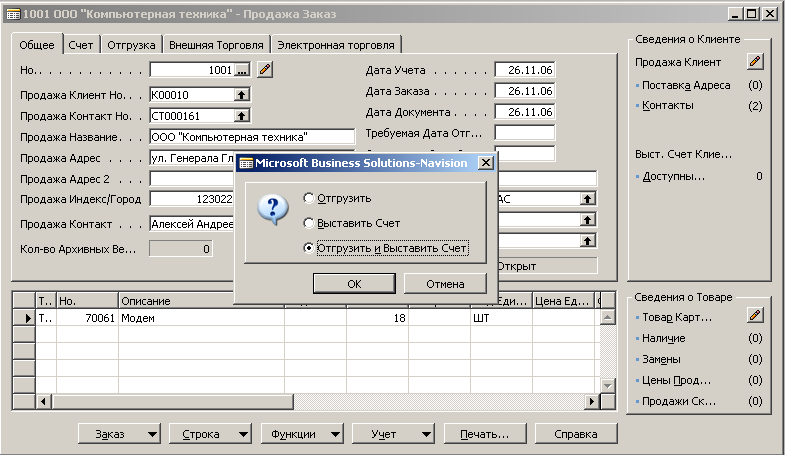Image resolution: width=785 pixels, height=455 pixels.
Task: Click the Печать… button
Action: pyautogui.click(x=485, y=434)
